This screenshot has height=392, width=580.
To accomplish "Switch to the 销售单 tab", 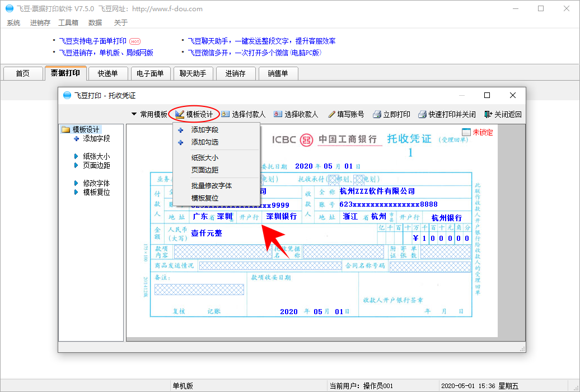I will click(x=278, y=73).
